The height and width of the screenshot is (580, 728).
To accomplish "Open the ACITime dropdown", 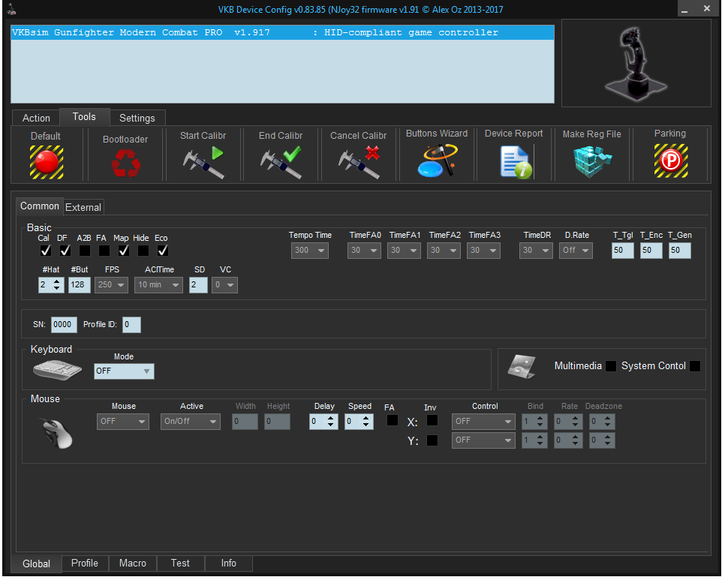I will coord(158,285).
